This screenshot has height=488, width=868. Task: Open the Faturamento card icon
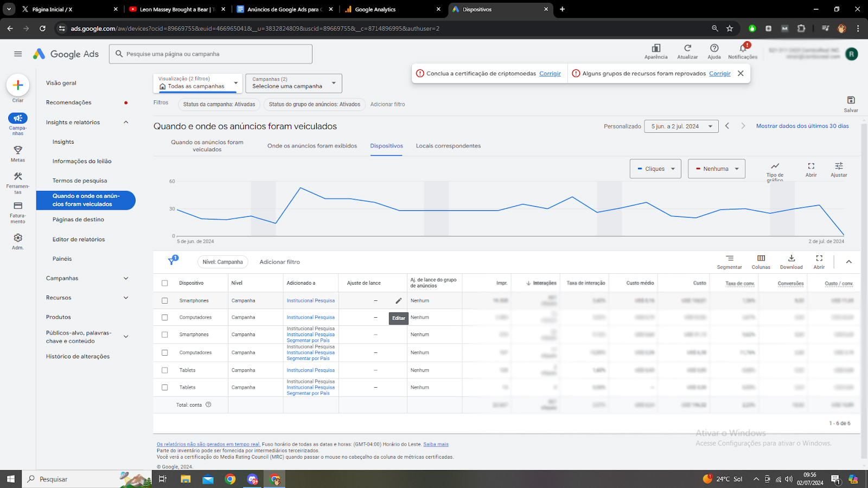tap(18, 206)
